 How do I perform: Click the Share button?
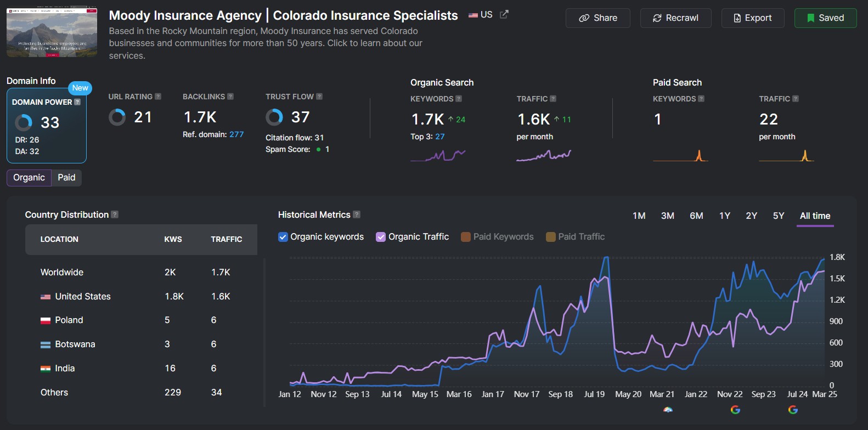coord(598,18)
